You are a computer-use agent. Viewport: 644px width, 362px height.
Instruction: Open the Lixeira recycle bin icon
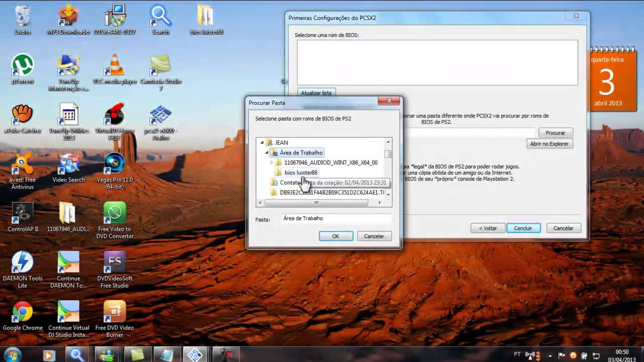pyautogui.click(x=23, y=20)
